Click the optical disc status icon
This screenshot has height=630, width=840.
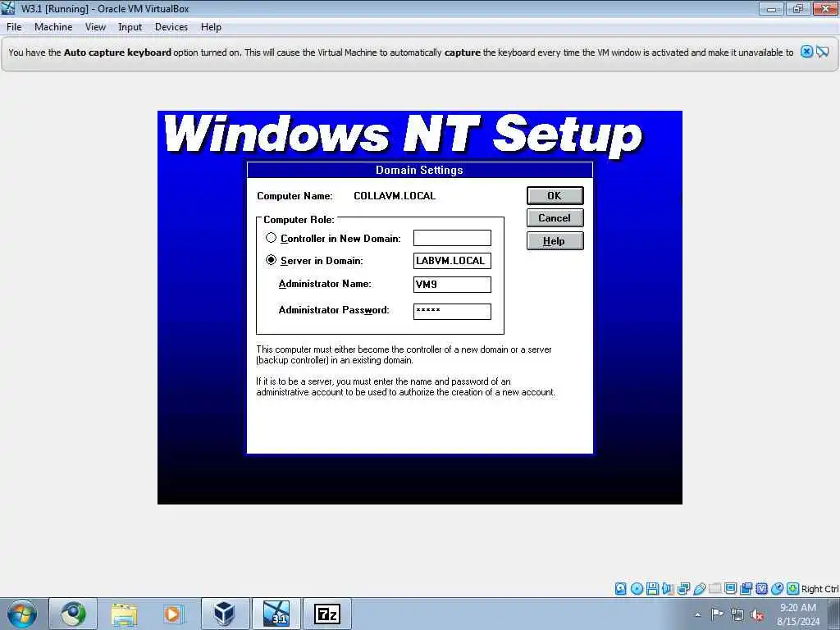637,589
